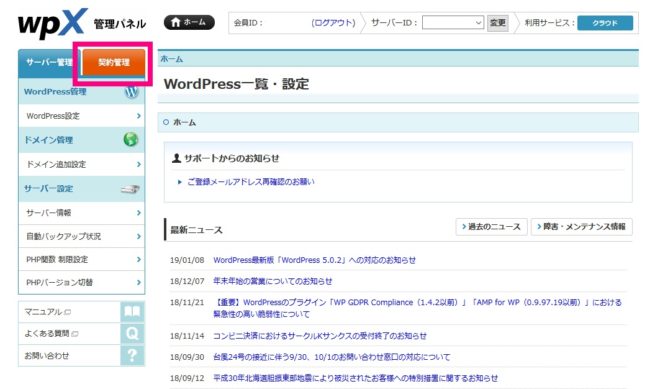Click the WordPress logo icon in sidebar
The image size is (650, 389).
coord(131,91)
